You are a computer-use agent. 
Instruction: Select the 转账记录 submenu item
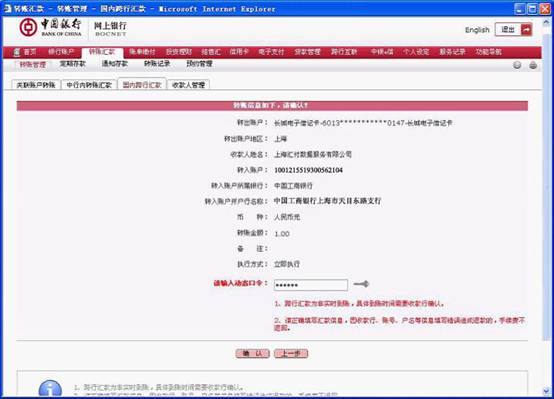click(157, 64)
